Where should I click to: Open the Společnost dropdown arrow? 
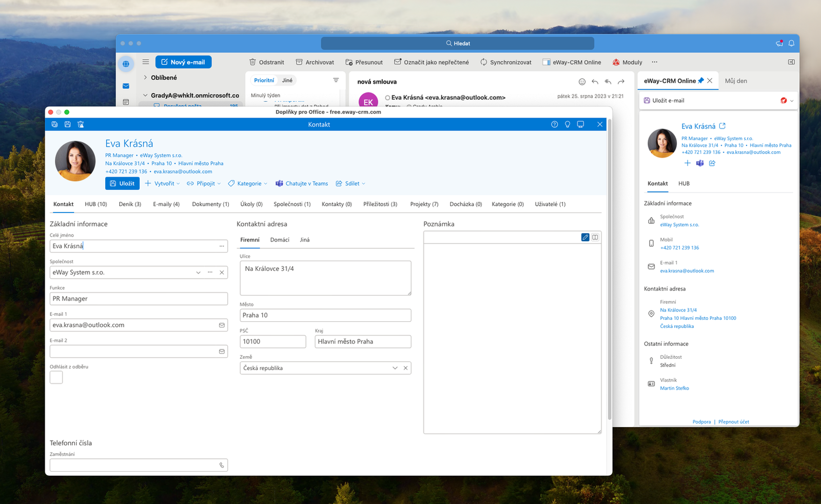point(198,272)
